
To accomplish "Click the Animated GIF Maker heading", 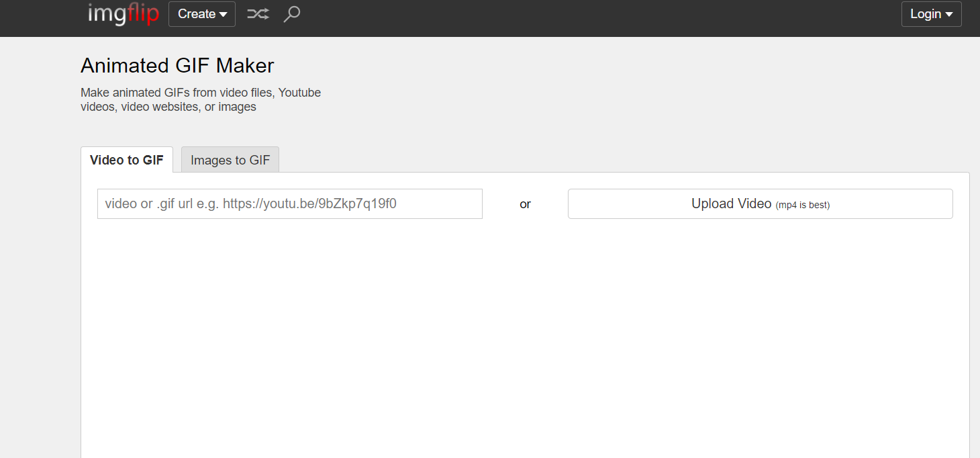I will (x=177, y=66).
